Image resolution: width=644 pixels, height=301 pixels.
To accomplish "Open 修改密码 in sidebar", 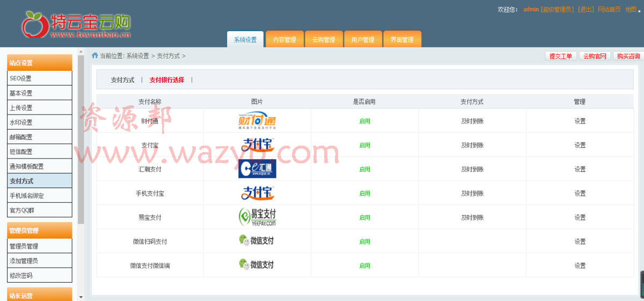I will pos(39,275).
